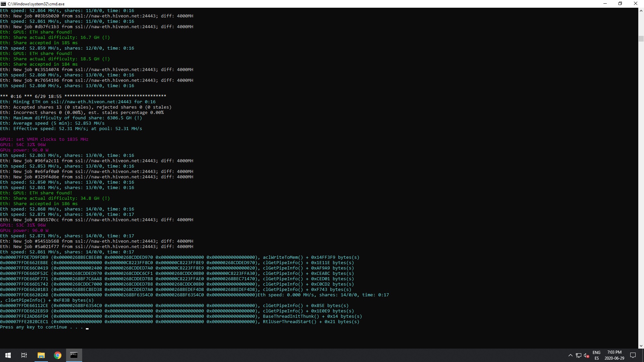Click the line containing 'clGetPipeInfo() + 0xCEABC'
Image resolution: width=644 pixels, height=362 pixels.
click(x=177, y=274)
